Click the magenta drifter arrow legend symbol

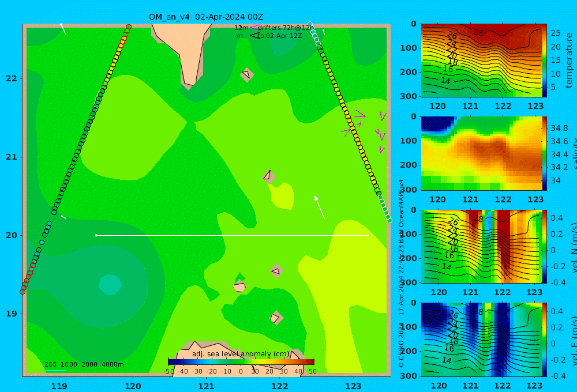click(x=255, y=27)
